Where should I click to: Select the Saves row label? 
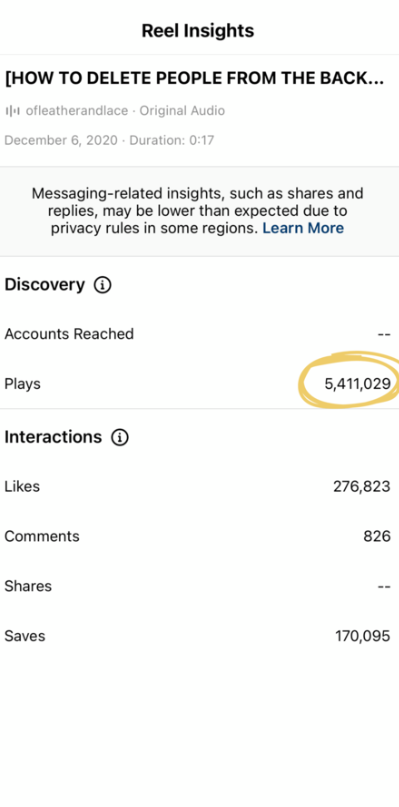point(25,636)
